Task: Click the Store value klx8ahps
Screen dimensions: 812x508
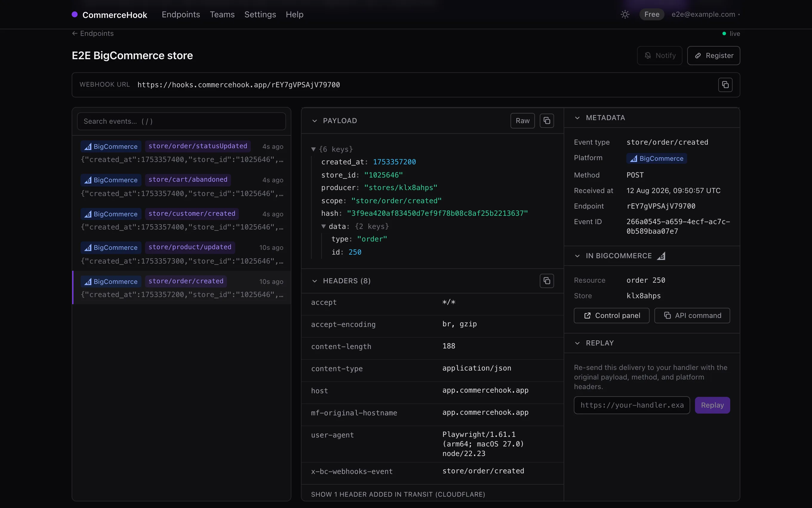Action: (644, 296)
